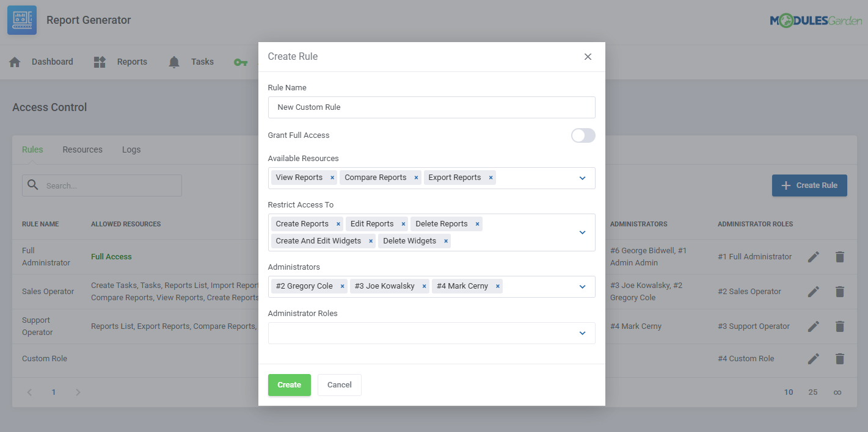The image size is (868, 432).
Task: Click the Report Generator logo icon
Action: [21, 20]
